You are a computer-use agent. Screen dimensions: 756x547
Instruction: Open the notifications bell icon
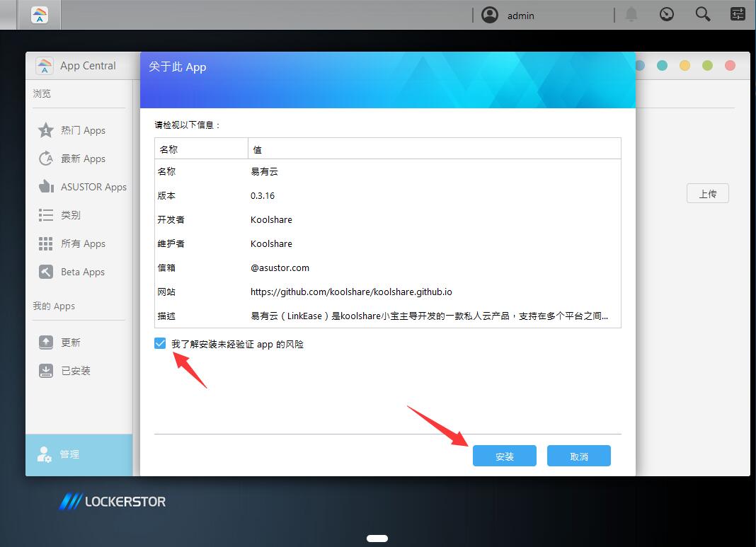coord(631,15)
